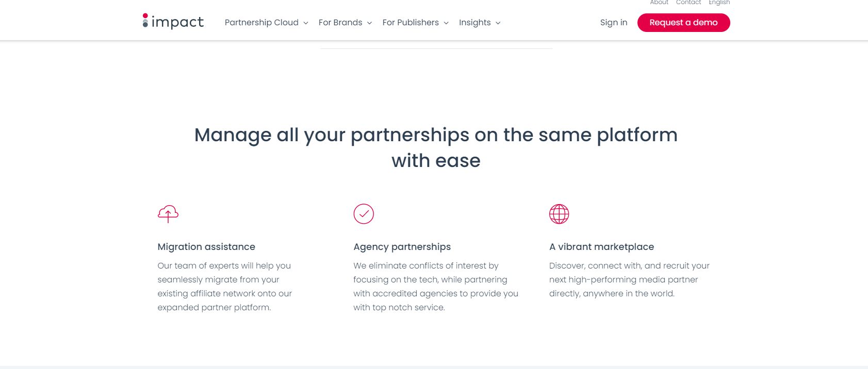
Task: Click the globe marketplace icon
Action: (559, 214)
